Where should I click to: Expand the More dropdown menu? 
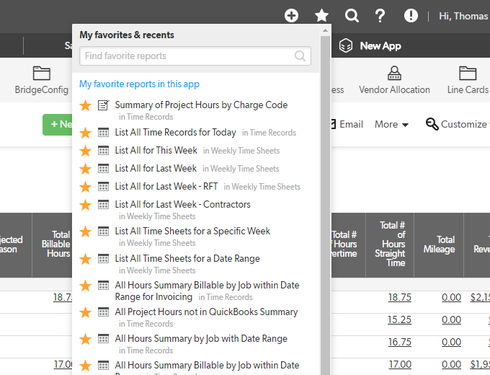pyautogui.click(x=391, y=124)
